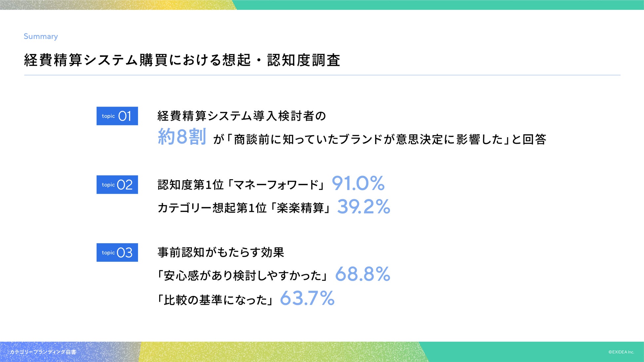
Task: Click the 商談前に知っていたブランド quote
Action: point(380,140)
